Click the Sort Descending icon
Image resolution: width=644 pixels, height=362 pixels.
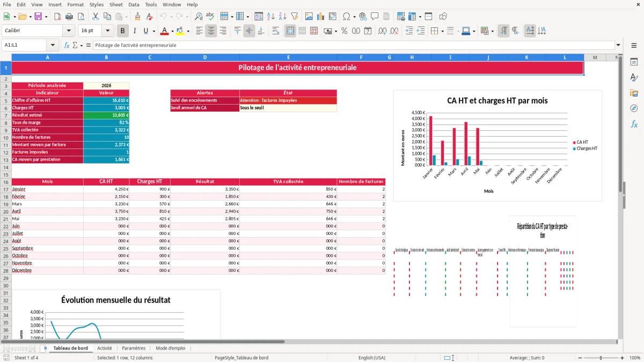[282, 17]
